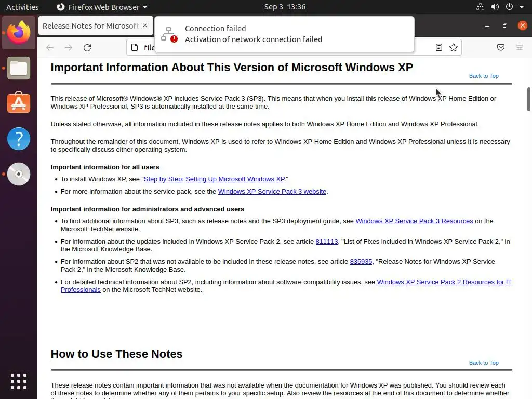Click the 'Important Information About This Version' heading

232,67
